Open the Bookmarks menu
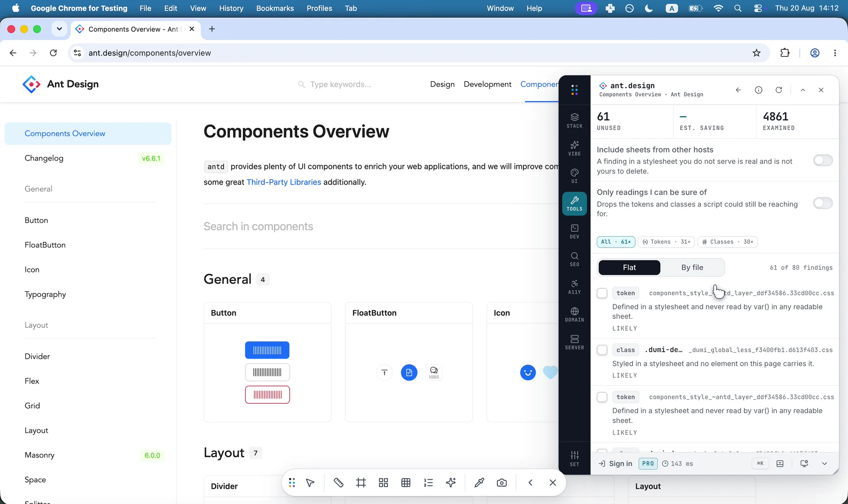The image size is (848, 504). point(275,8)
